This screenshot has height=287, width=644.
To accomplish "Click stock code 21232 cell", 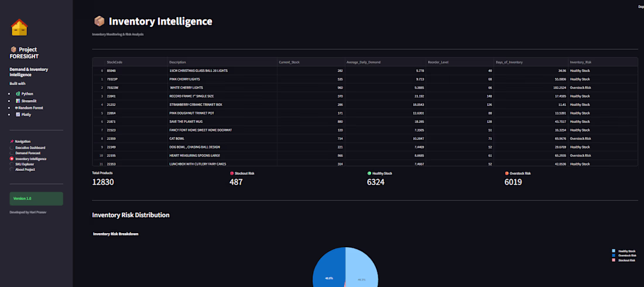I will click(x=136, y=104).
